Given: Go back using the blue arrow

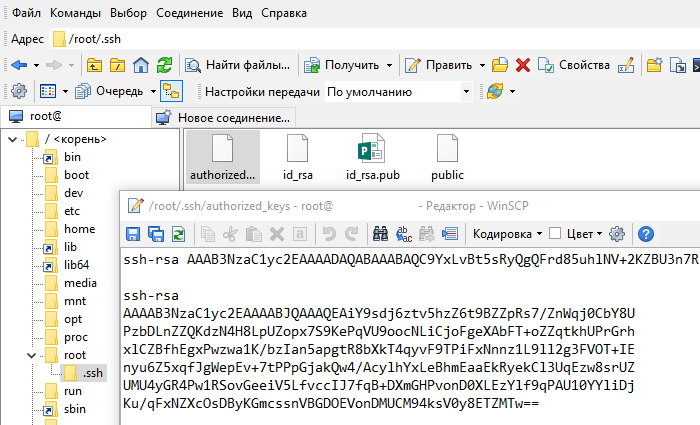Looking at the screenshot, I should 19,65.
